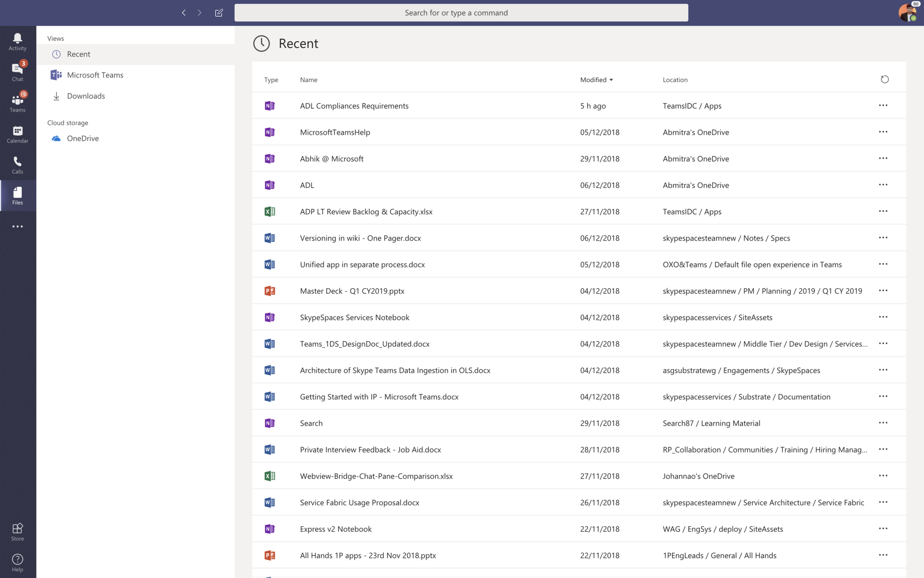Viewport: 924px width, 578px height.
Task: Select the Microsoft Teams files view
Action: tap(95, 75)
